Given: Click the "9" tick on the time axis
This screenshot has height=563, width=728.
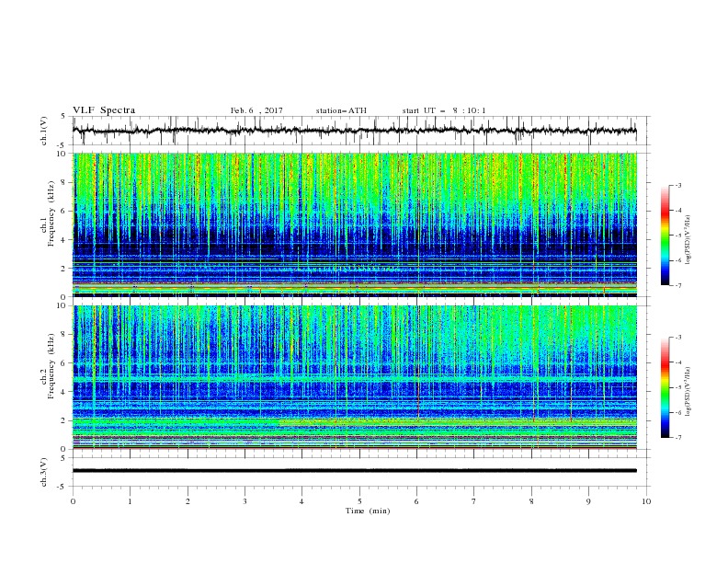Looking at the screenshot, I should coord(588,501).
